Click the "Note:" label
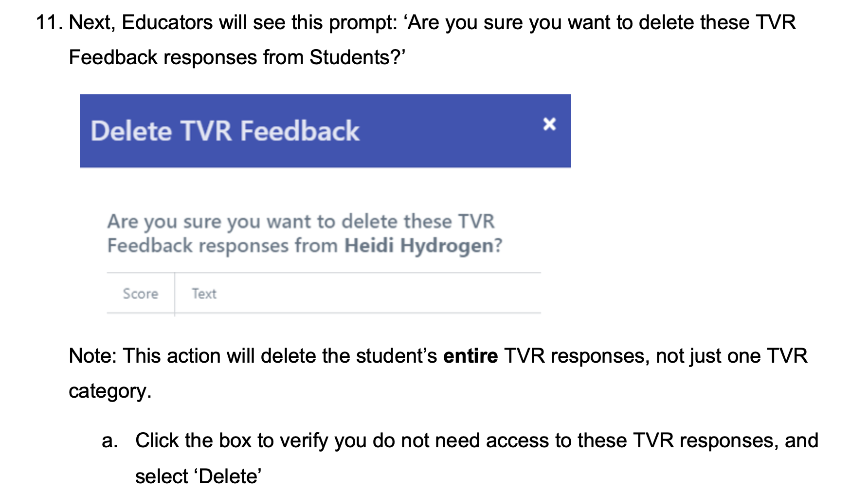 click(x=93, y=356)
